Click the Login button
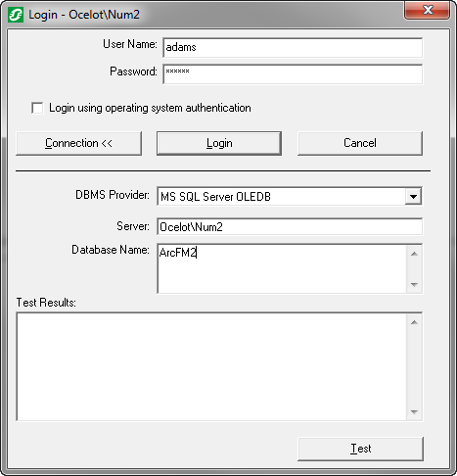 tap(219, 143)
